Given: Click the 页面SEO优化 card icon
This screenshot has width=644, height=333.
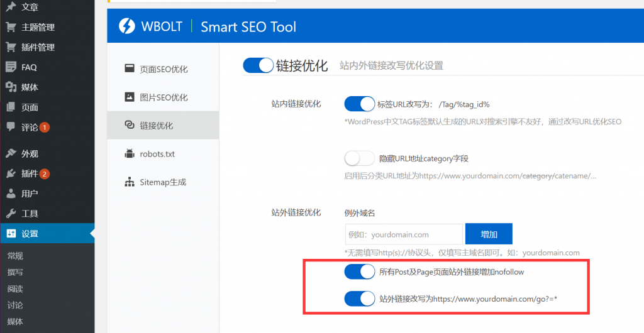Looking at the screenshot, I should pos(130,68).
